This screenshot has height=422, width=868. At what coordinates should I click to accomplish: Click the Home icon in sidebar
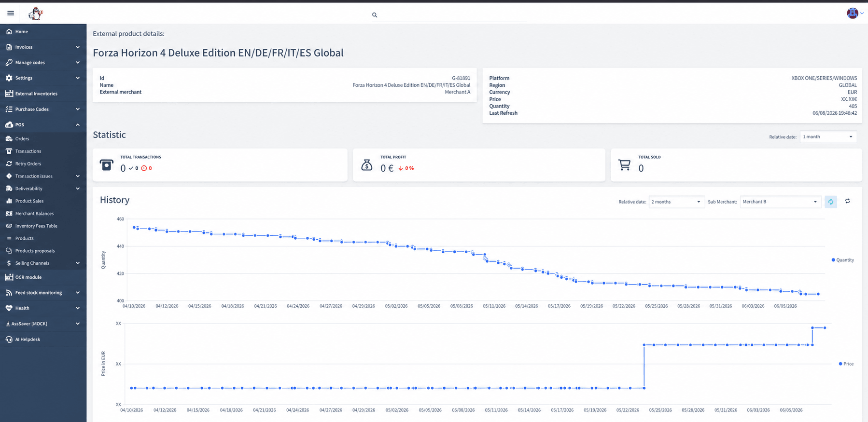[9, 31]
